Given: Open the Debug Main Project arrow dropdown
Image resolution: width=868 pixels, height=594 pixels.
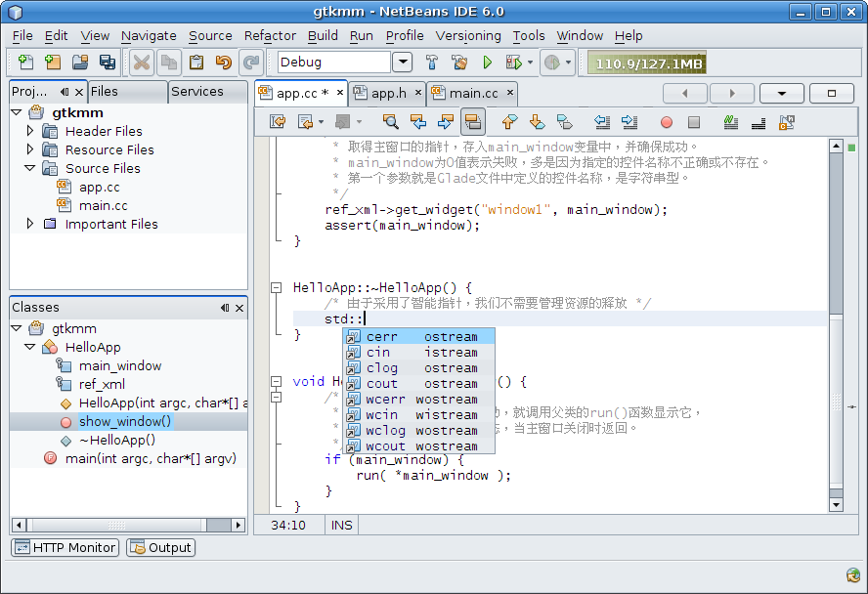Looking at the screenshot, I should coord(531,62).
